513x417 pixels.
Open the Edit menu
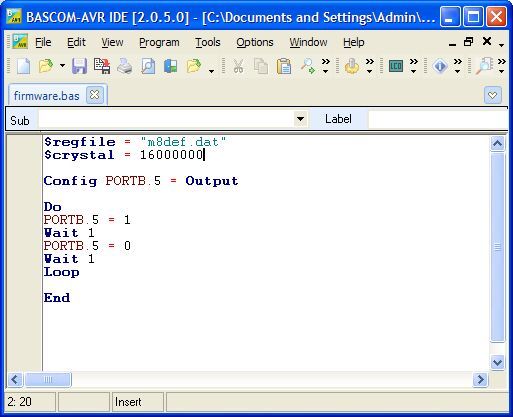coord(76,42)
